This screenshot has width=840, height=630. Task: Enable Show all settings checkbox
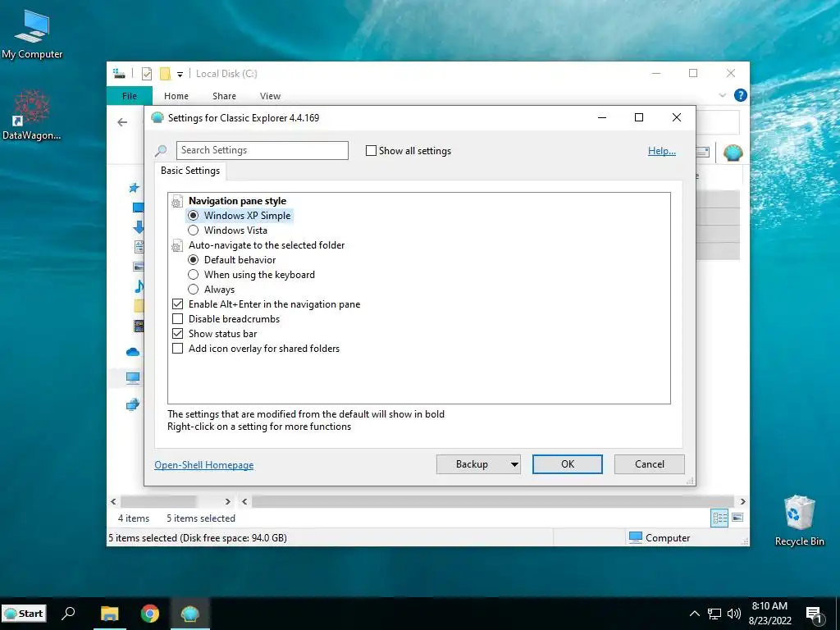tap(371, 151)
